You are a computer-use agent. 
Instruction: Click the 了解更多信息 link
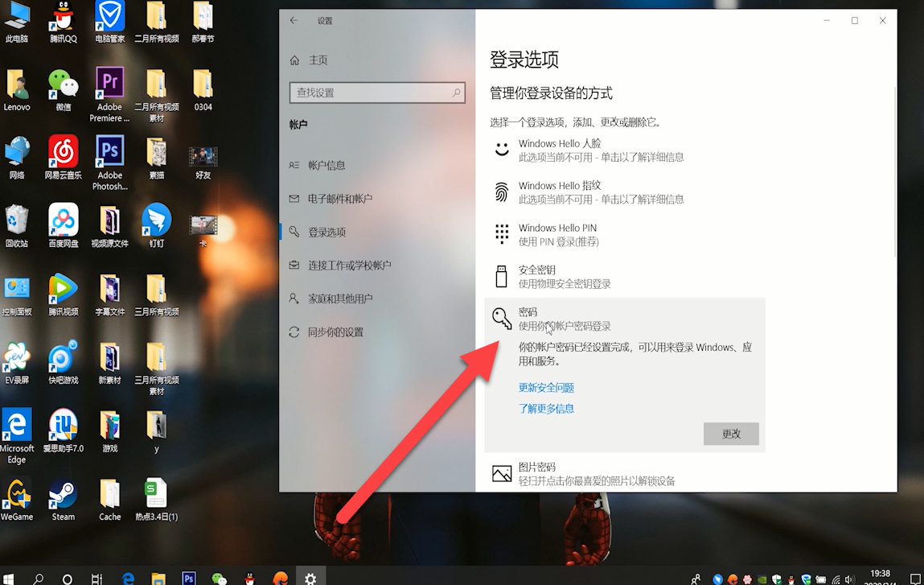[547, 408]
